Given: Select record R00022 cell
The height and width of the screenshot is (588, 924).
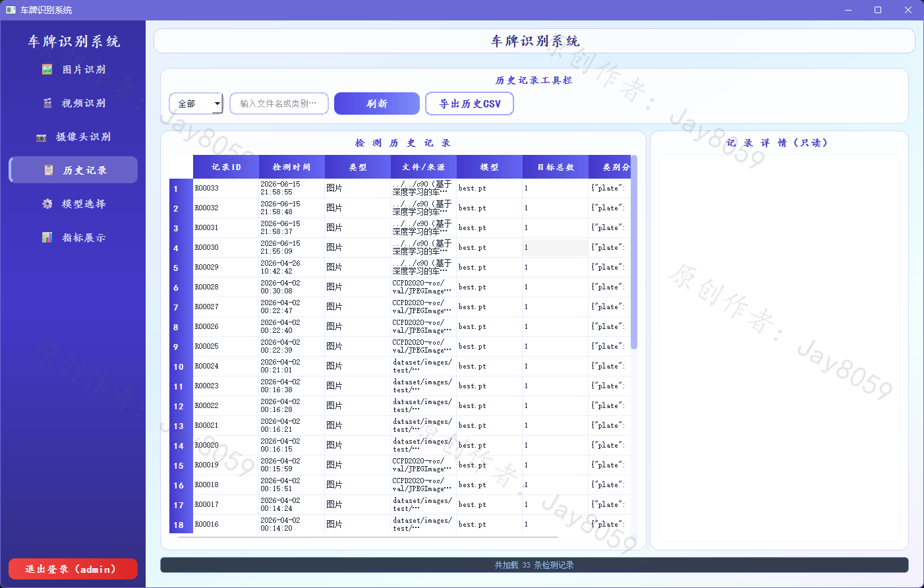Looking at the screenshot, I should (226, 406).
